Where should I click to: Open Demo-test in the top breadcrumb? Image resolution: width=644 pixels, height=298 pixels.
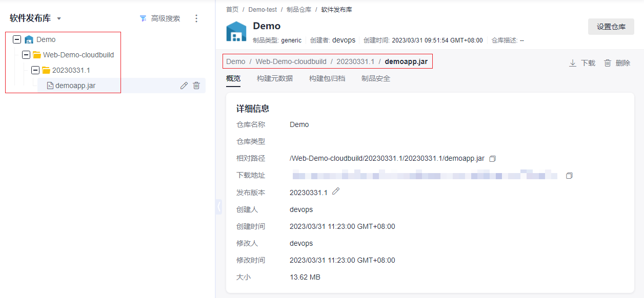click(263, 9)
